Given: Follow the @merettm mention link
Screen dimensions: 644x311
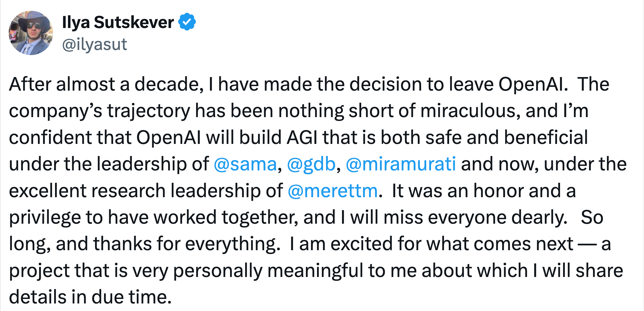Looking at the screenshot, I should pos(332,191).
